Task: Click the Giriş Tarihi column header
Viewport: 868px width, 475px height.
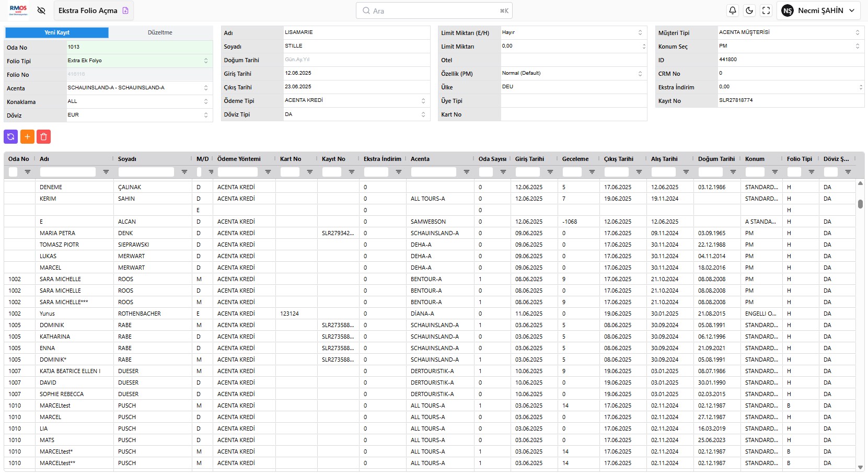Action: (529, 159)
